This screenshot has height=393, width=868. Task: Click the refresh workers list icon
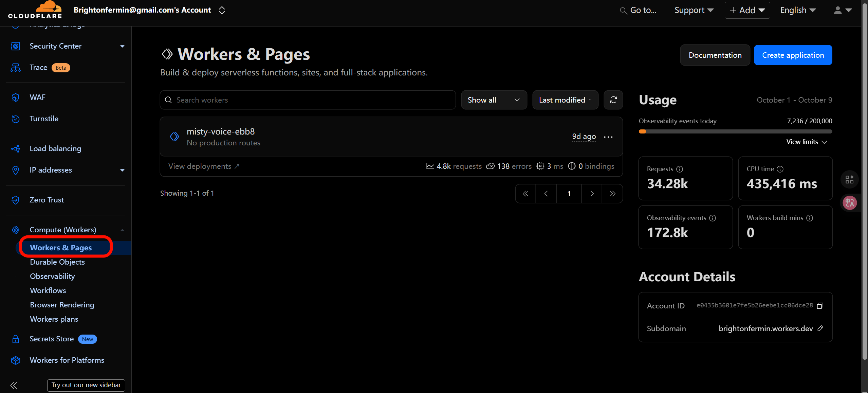point(613,100)
